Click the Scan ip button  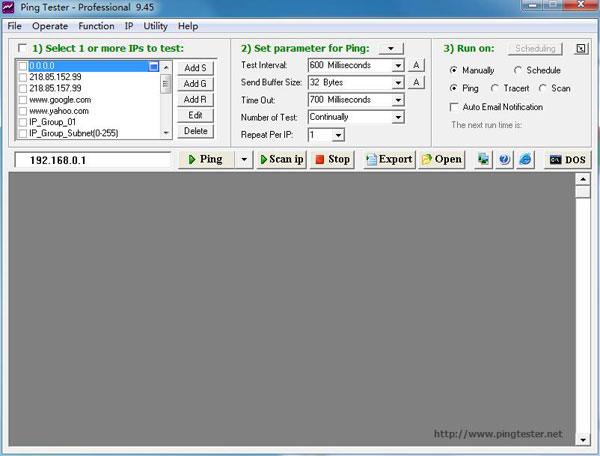coord(282,159)
